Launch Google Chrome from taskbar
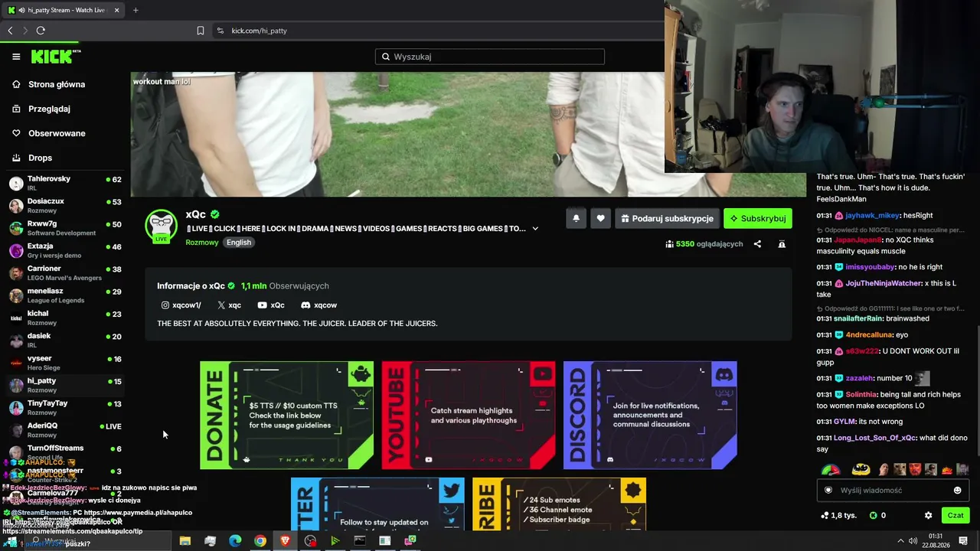Viewport: 980px width, 551px height. tap(260, 541)
